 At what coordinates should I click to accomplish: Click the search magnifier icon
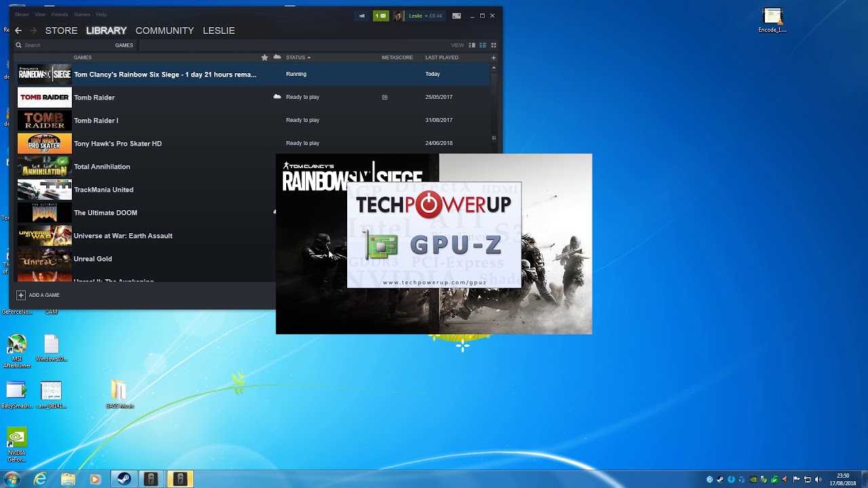tap(19, 45)
